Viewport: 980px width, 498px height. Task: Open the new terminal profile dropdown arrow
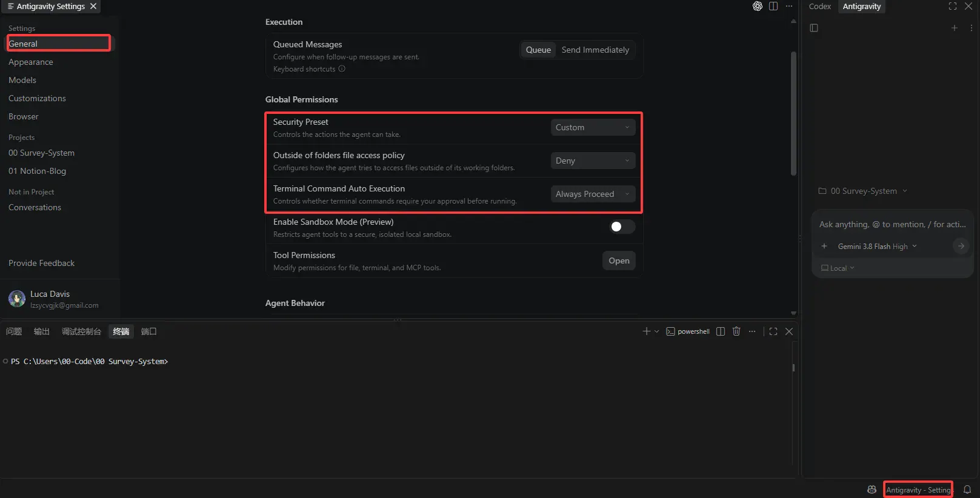click(x=656, y=331)
